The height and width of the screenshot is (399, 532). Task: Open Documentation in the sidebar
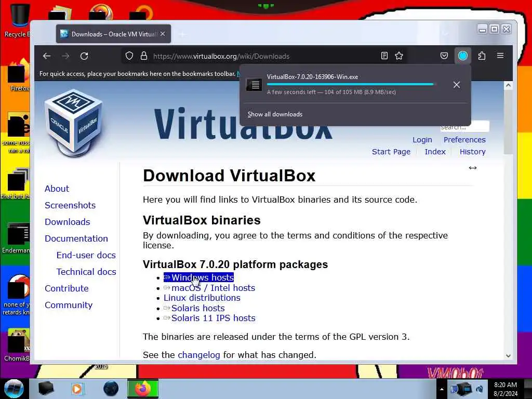click(x=76, y=238)
